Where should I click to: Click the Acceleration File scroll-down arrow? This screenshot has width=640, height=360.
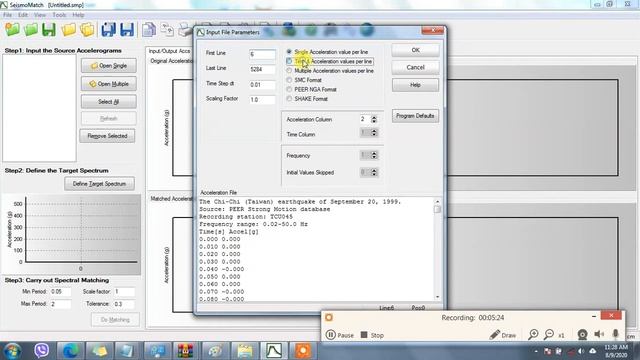click(x=437, y=297)
